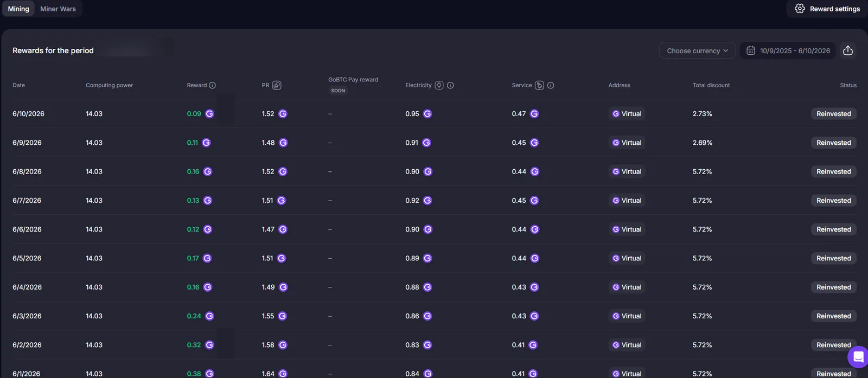The width and height of the screenshot is (868, 378).
Task: Click Reinvested status for 6/8/2026
Action: [x=834, y=171]
